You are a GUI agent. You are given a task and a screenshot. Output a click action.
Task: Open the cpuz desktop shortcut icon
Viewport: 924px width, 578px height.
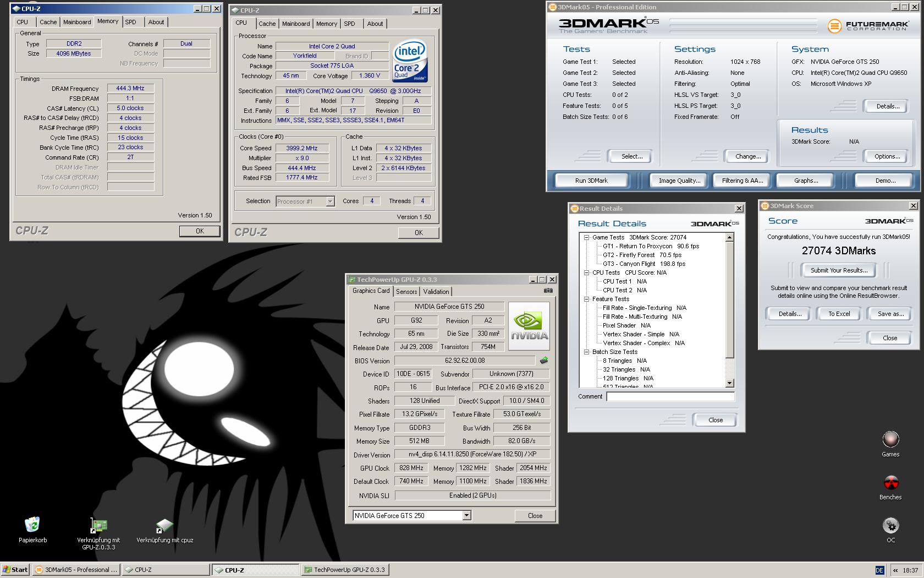click(164, 526)
